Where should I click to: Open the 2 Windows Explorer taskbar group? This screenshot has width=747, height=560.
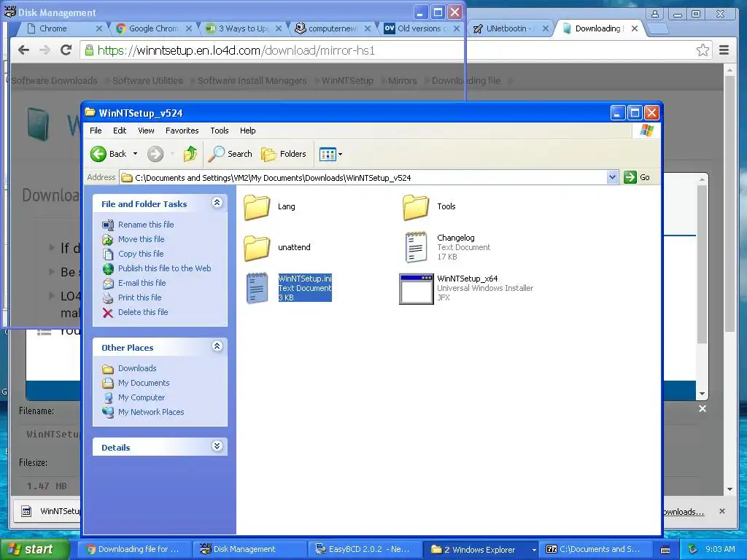coord(481,549)
